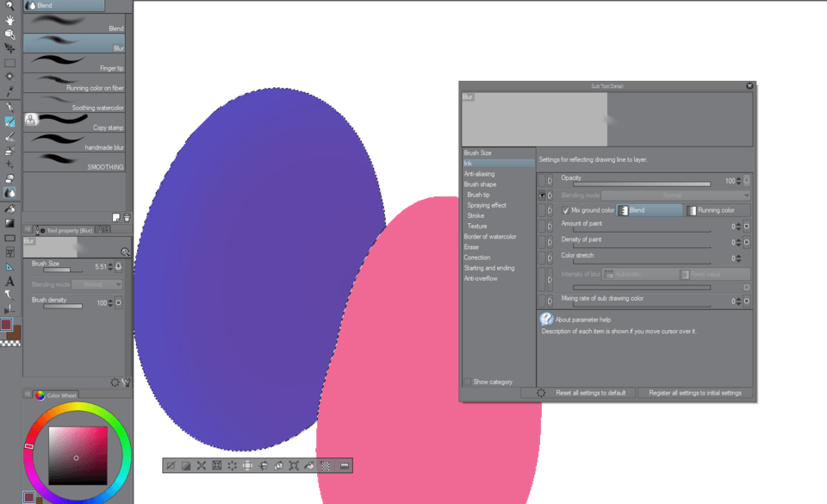Select the Pen tool in toolbar
This screenshot has height=504, width=827.
(9, 107)
